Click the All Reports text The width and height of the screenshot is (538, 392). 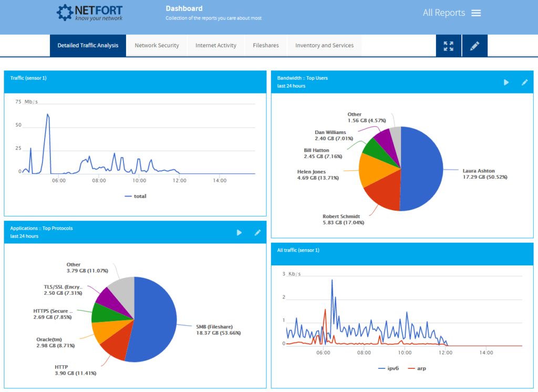[x=443, y=13]
